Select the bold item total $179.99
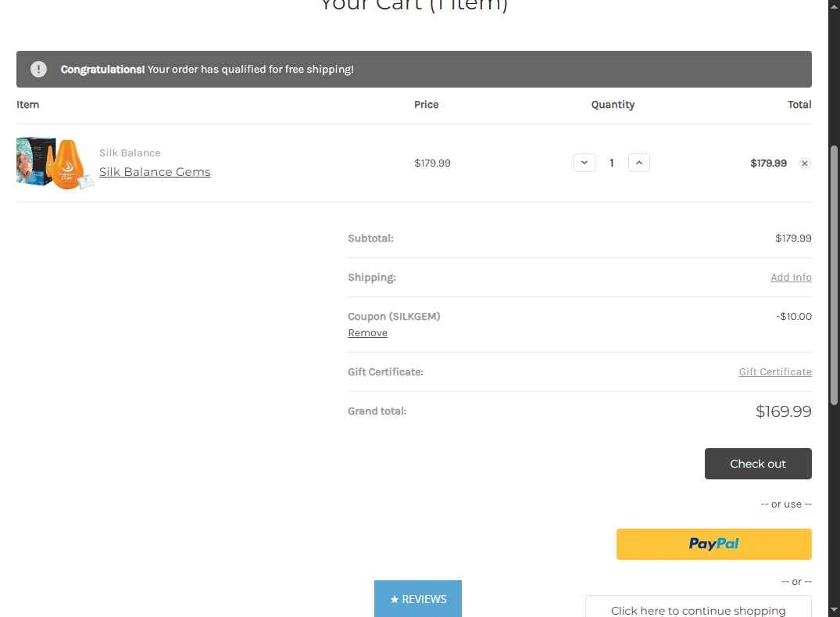 768,163
